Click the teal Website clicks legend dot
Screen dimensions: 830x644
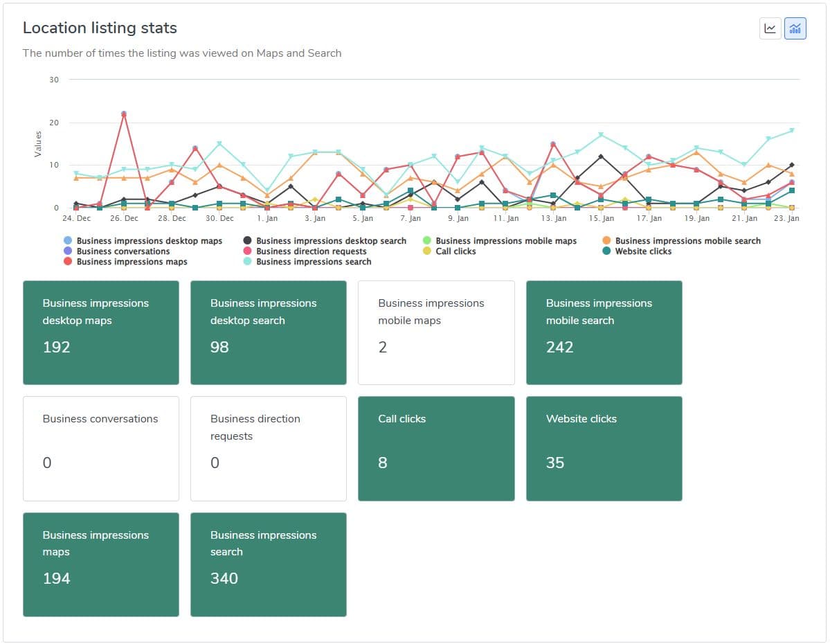pyautogui.click(x=606, y=251)
